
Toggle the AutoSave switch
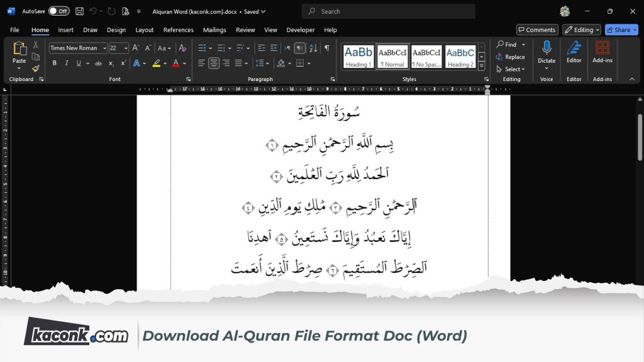coord(58,11)
